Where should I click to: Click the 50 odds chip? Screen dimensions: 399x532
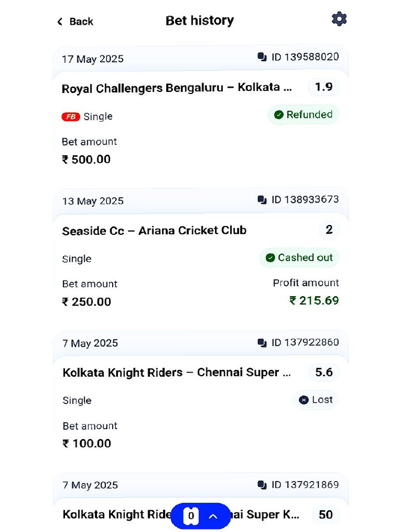pyautogui.click(x=326, y=514)
